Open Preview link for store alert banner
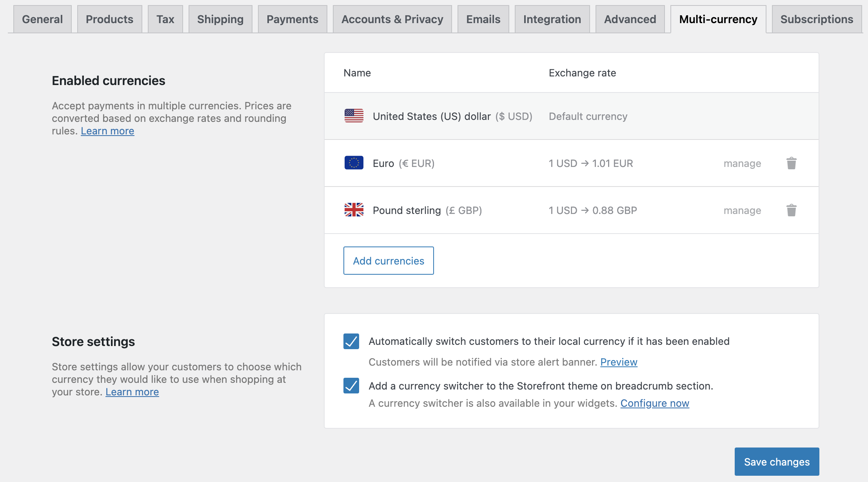The height and width of the screenshot is (482, 868). tap(619, 362)
